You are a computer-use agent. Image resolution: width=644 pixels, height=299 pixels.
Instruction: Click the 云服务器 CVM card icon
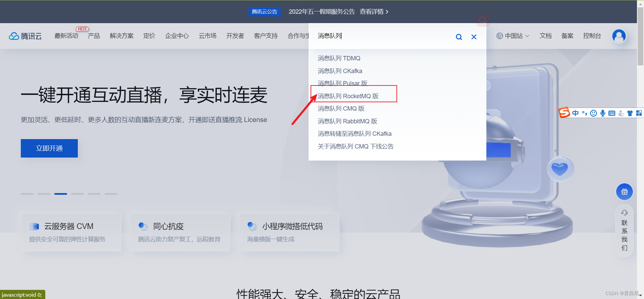(x=34, y=227)
